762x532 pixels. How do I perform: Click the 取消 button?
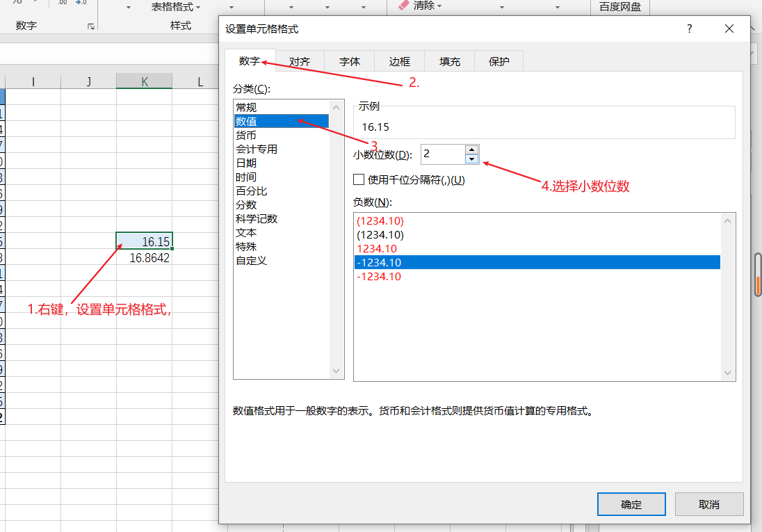709,504
